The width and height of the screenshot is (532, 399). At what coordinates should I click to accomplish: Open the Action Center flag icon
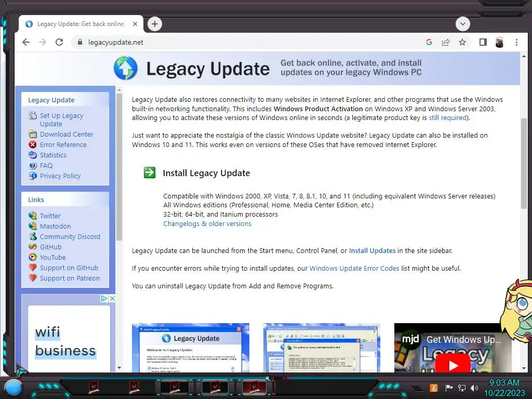449,388
